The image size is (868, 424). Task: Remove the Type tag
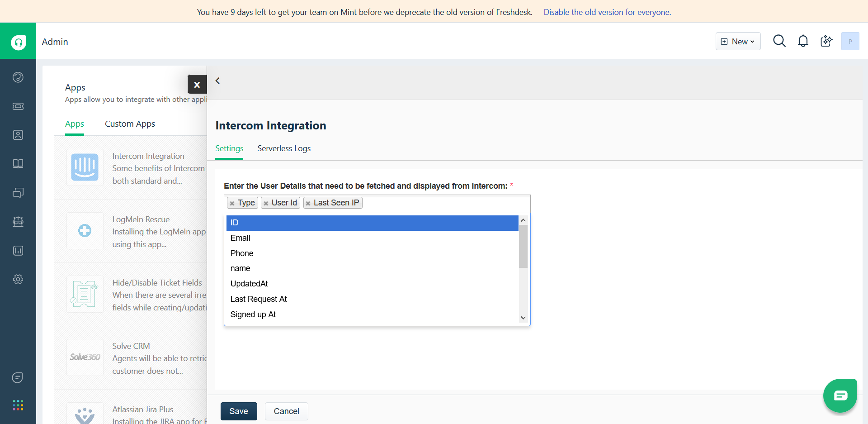pos(232,203)
